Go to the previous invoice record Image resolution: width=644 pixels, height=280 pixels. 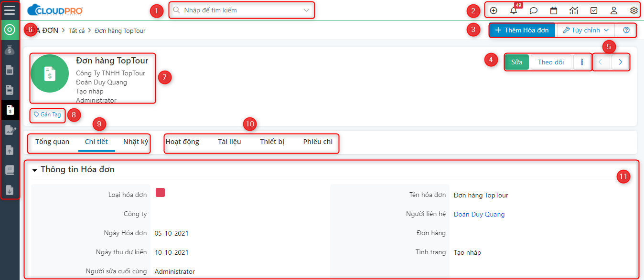pos(601,62)
